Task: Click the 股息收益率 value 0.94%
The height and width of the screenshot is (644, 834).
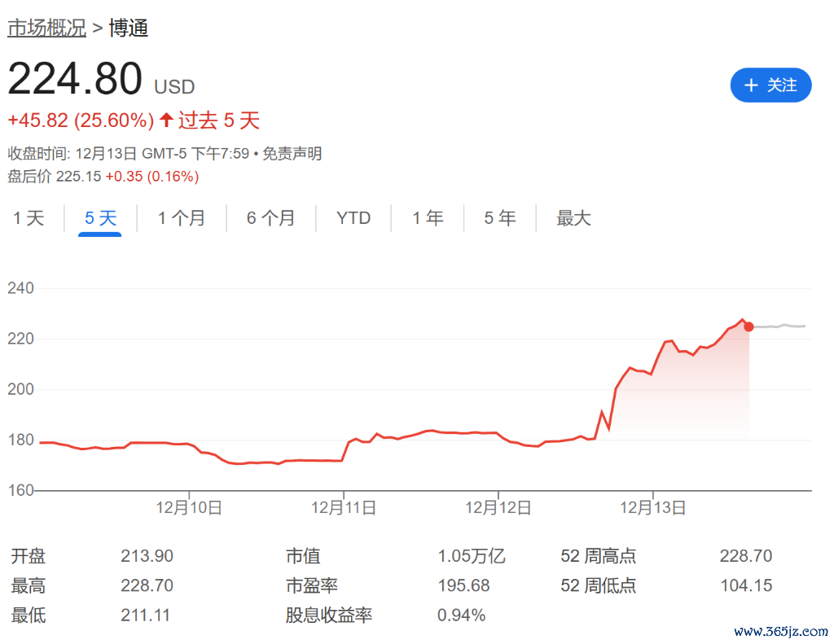Action: [461, 616]
